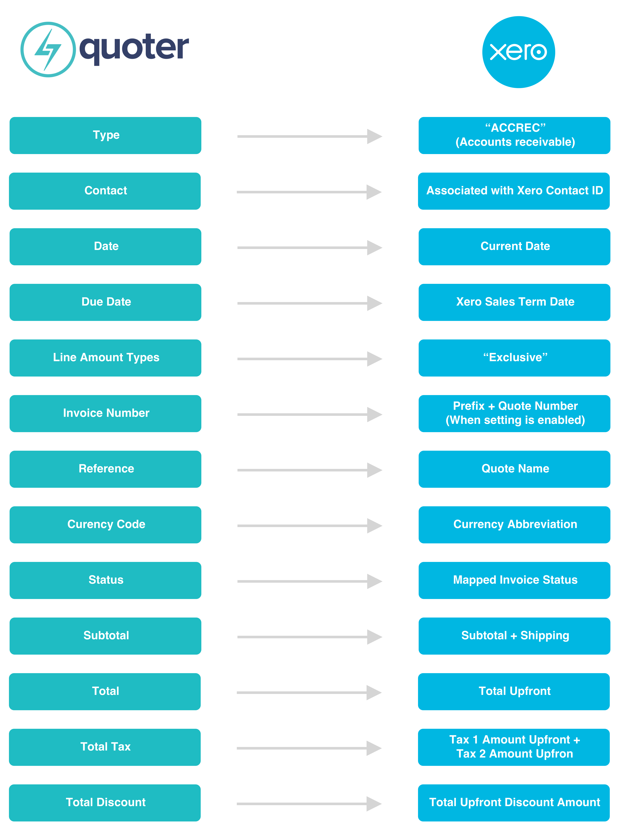Image resolution: width=620 pixels, height=840 pixels.
Task: Click the Quoter lightning bolt logo icon
Action: 48,50
